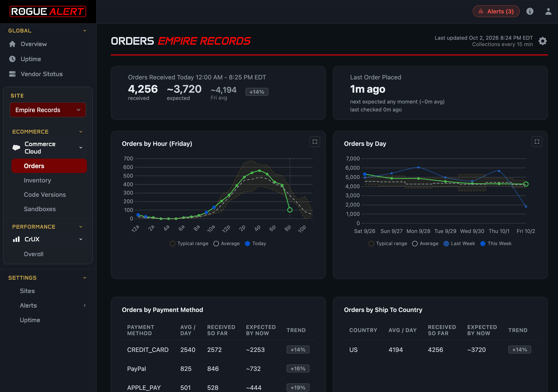Screen dimensions: 558x392
Task: Click APPLE_PAY payment method cell
Action: [x=144, y=388]
